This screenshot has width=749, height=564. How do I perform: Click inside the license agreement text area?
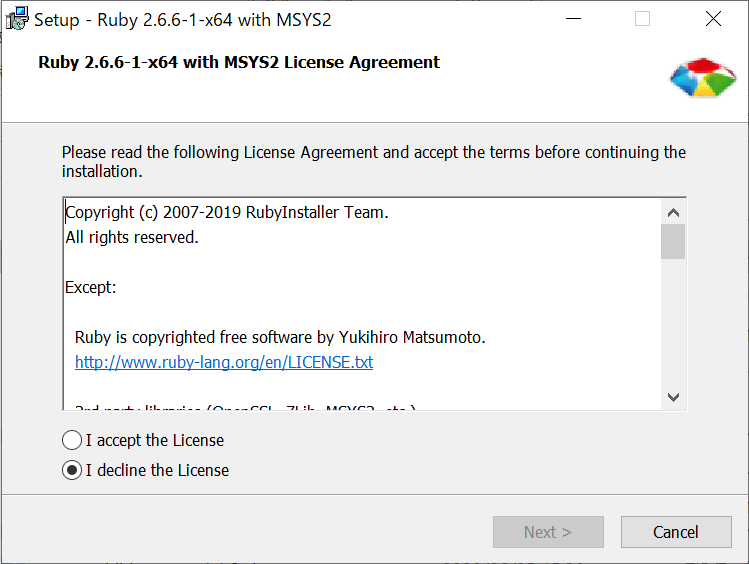tap(362, 304)
